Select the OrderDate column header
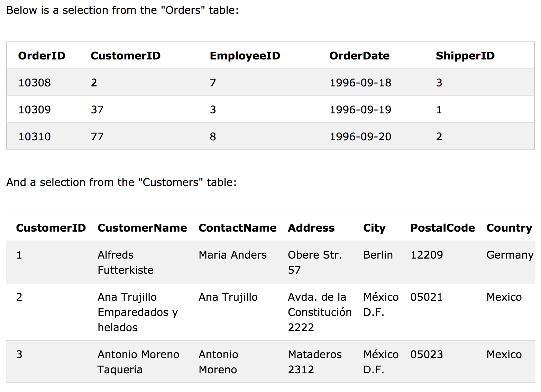Viewport: 541px width, 392px height. tap(359, 56)
